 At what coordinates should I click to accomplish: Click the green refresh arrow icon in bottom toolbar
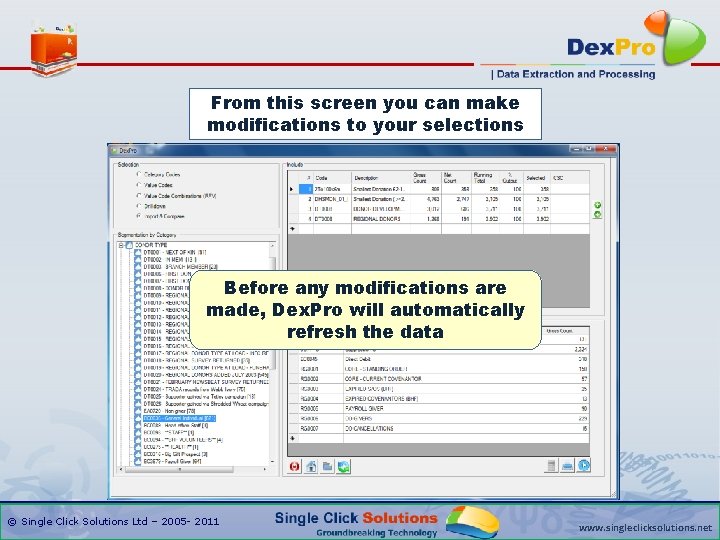tap(343, 467)
